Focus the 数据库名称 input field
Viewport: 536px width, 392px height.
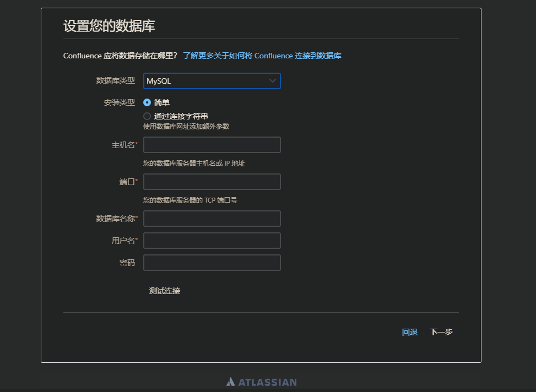(x=212, y=219)
